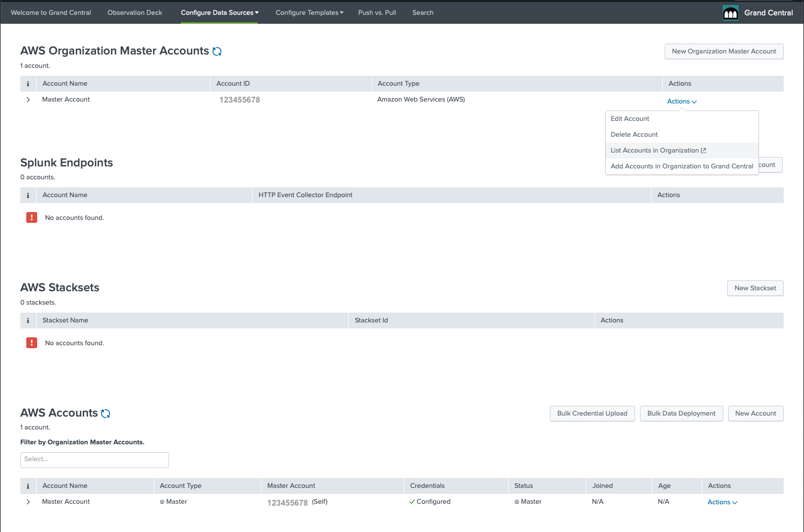Select List Accounts in Organization menu item
Image resolution: width=804 pixels, height=532 pixels.
pos(682,151)
